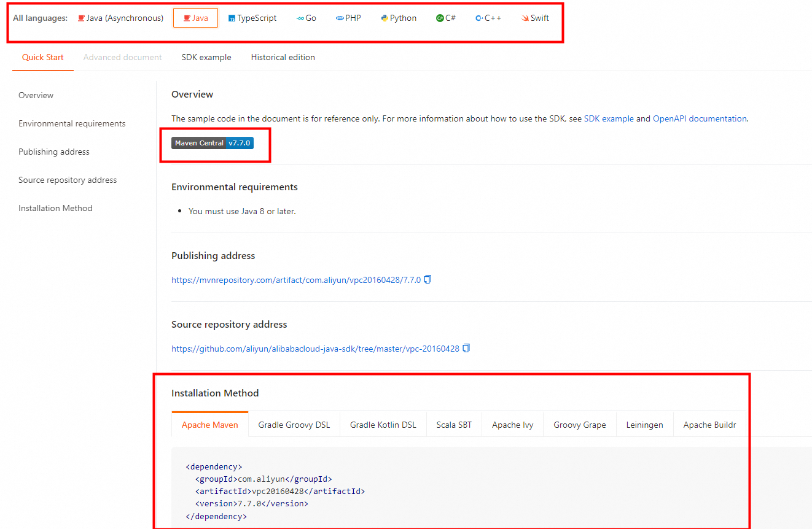Select Java (Asynchronous) language
812x529 pixels.
tap(120, 18)
